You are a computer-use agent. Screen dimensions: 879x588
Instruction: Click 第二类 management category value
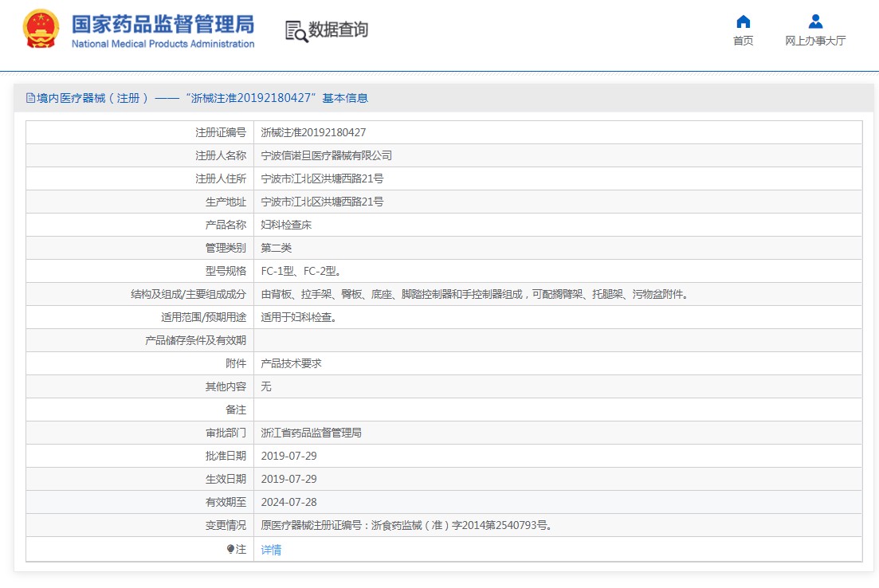(x=277, y=248)
